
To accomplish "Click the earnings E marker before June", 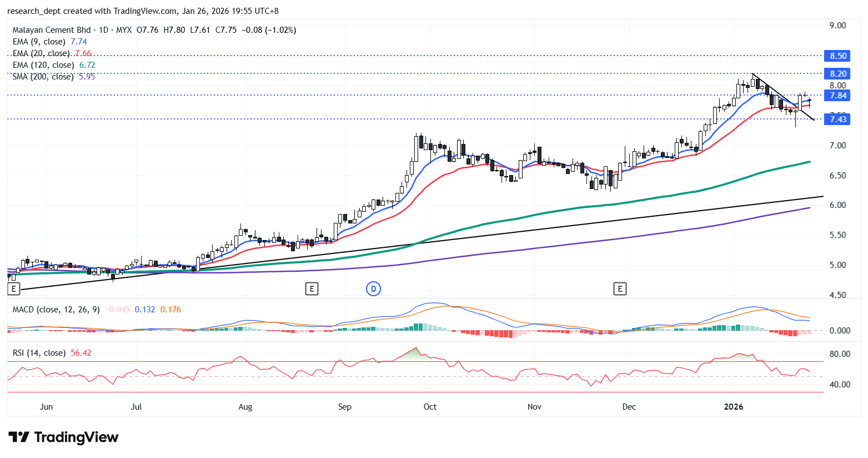I will click(14, 288).
